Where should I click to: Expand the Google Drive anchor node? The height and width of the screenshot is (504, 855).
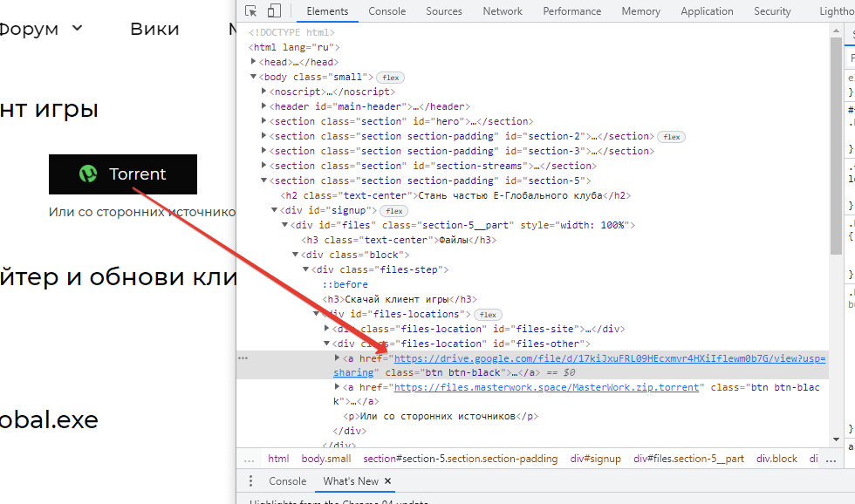(x=337, y=358)
